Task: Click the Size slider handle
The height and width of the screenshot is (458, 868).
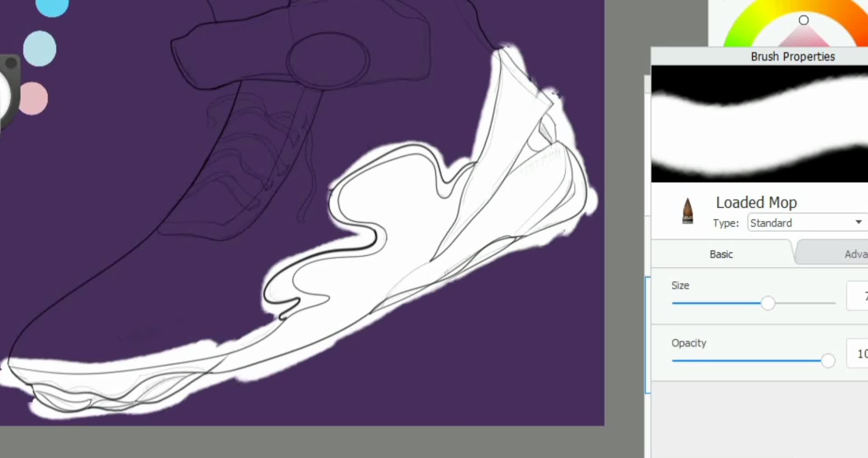Action: pos(768,303)
